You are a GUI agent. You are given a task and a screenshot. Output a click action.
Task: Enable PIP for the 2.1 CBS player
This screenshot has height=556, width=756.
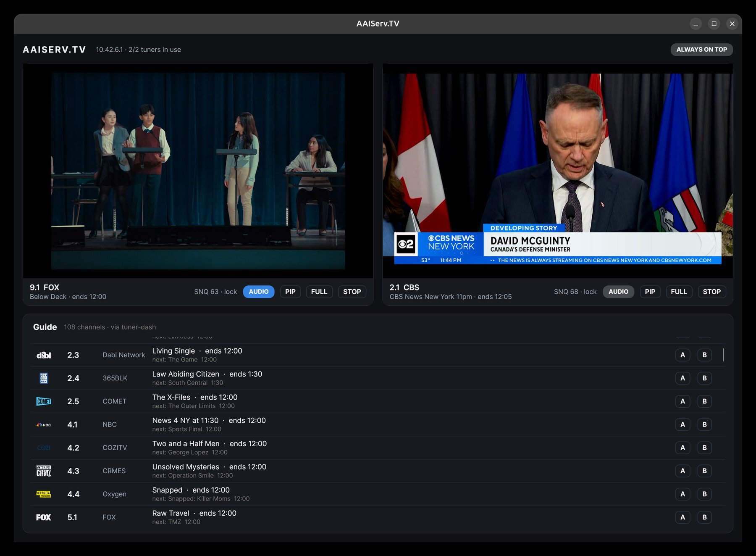point(650,292)
